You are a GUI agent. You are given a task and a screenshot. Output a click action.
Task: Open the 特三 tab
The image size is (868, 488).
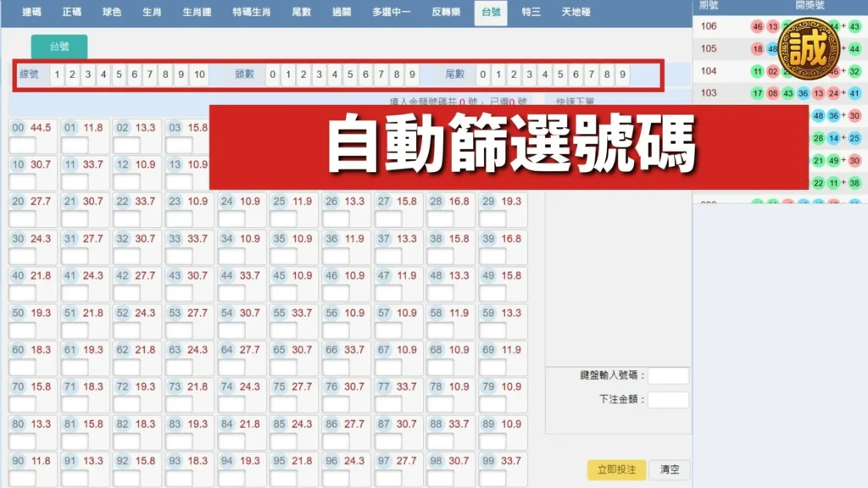coord(531,12)
